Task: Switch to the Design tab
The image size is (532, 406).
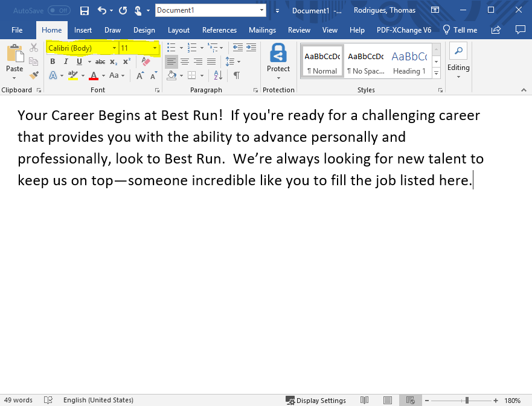Action: 144,30
